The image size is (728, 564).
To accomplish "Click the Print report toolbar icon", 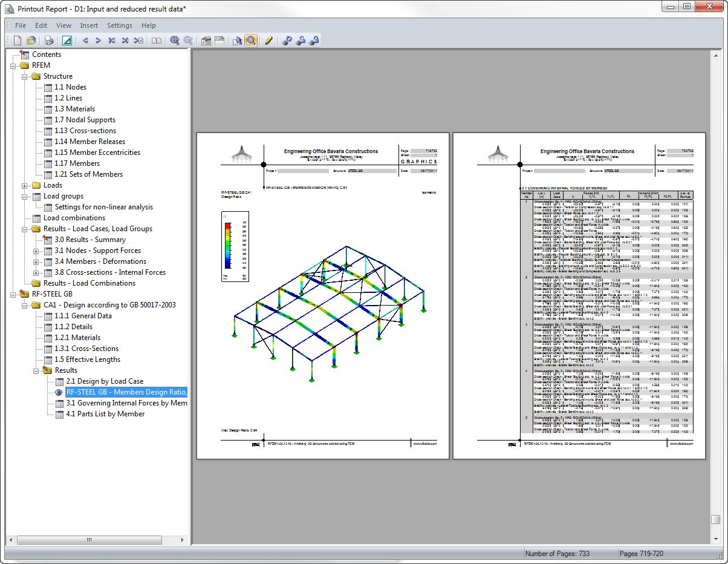I will (x=49, y=41).
